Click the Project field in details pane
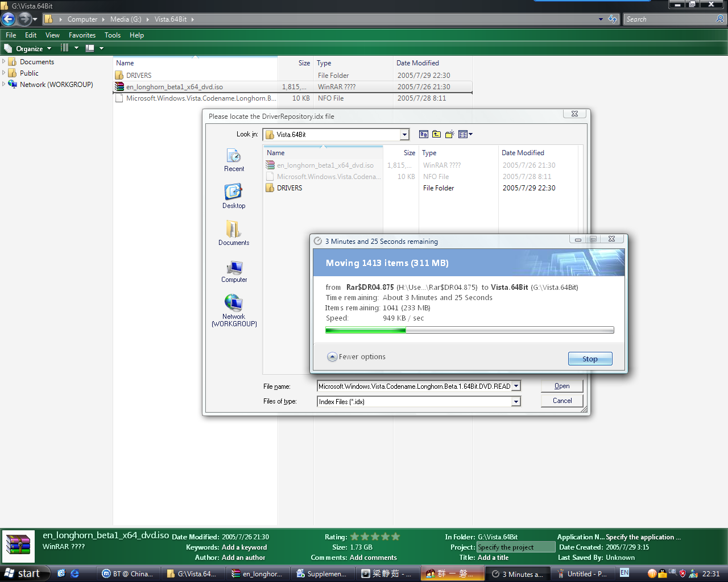The height and width of the screenshot is (582, 728). [x=516, y=547]
